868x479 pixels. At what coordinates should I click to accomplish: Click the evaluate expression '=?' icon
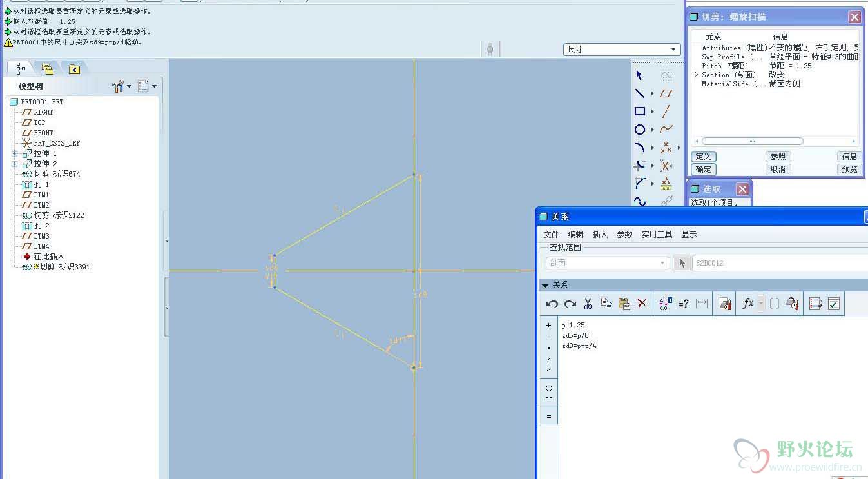(684, 304)
